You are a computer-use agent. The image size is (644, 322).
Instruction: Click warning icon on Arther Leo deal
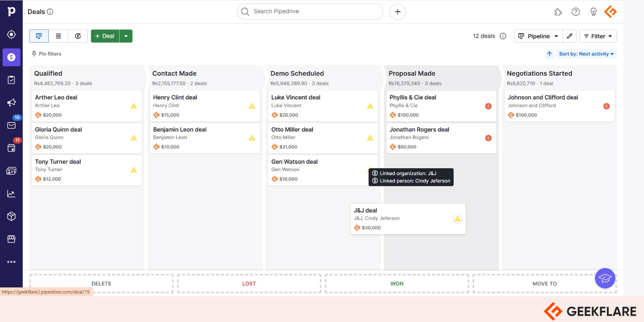(x=134, y=106)
